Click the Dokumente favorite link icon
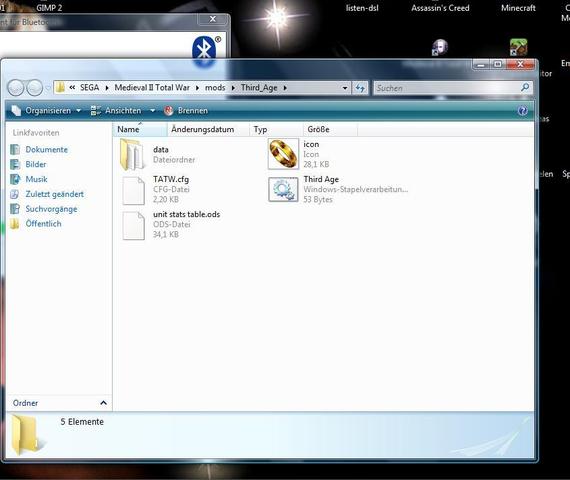570x480 pixels. [x=15, y=149]
